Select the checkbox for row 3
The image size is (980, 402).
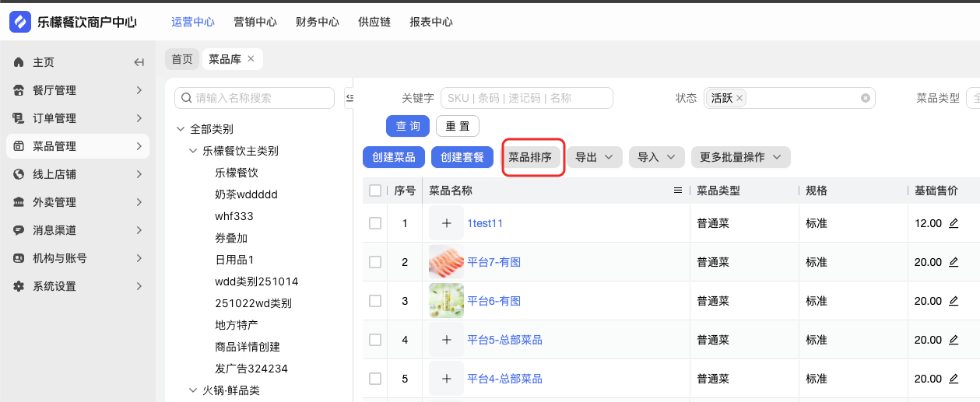(375, 301)
